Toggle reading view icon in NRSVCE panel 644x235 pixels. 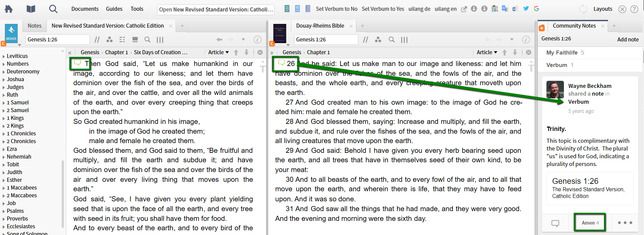[135, 40]
